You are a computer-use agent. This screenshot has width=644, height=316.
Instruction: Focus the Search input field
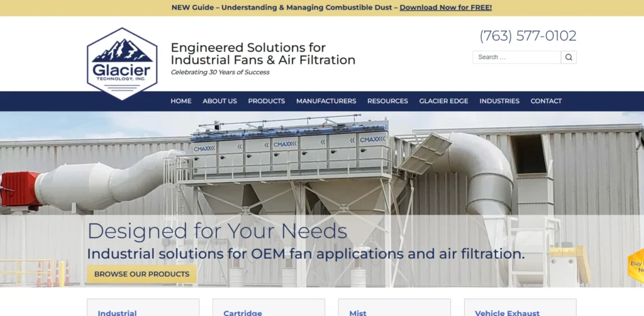coord(517,57)
